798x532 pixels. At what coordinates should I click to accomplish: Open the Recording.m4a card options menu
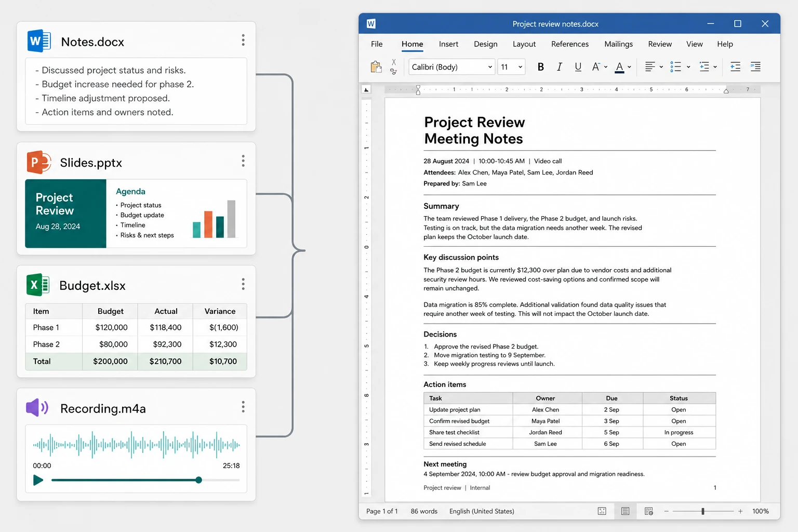click(243, 407)
